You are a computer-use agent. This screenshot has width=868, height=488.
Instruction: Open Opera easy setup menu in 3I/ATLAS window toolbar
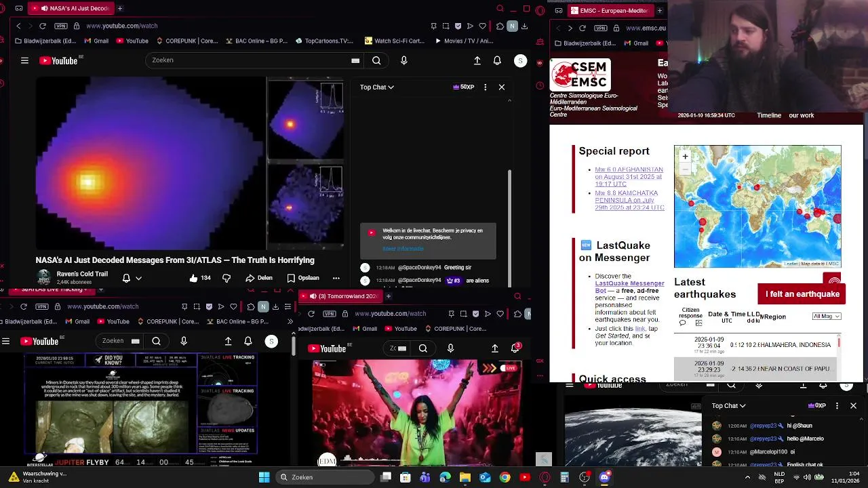(288, 306)
